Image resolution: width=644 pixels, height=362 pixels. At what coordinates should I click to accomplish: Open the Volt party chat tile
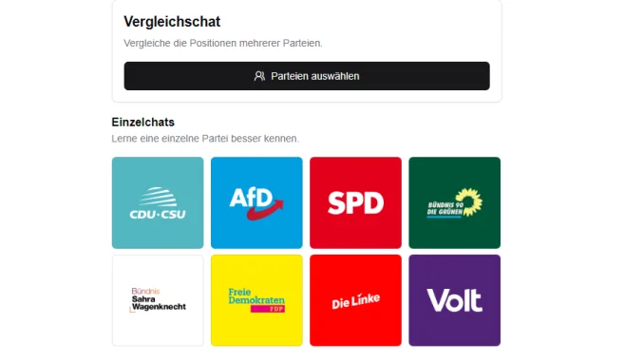click(455, 300)
